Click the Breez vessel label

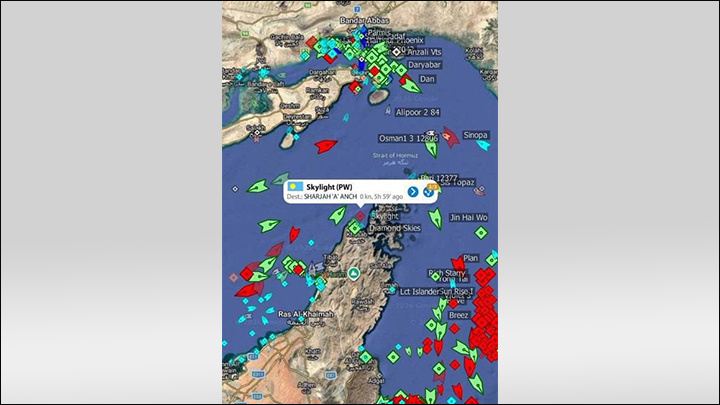point(459,315)
